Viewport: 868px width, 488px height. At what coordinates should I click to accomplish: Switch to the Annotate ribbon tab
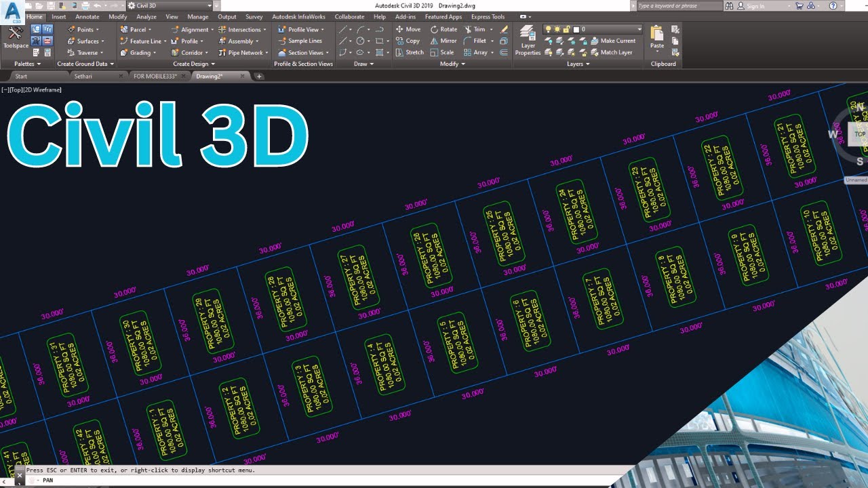click(x=87, y=17)
